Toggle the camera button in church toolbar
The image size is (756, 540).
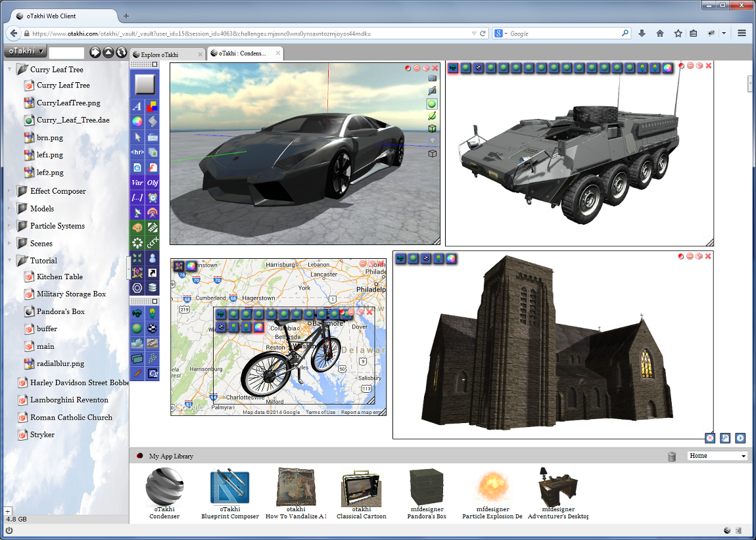pyautogui.click(x=400, y=259)
